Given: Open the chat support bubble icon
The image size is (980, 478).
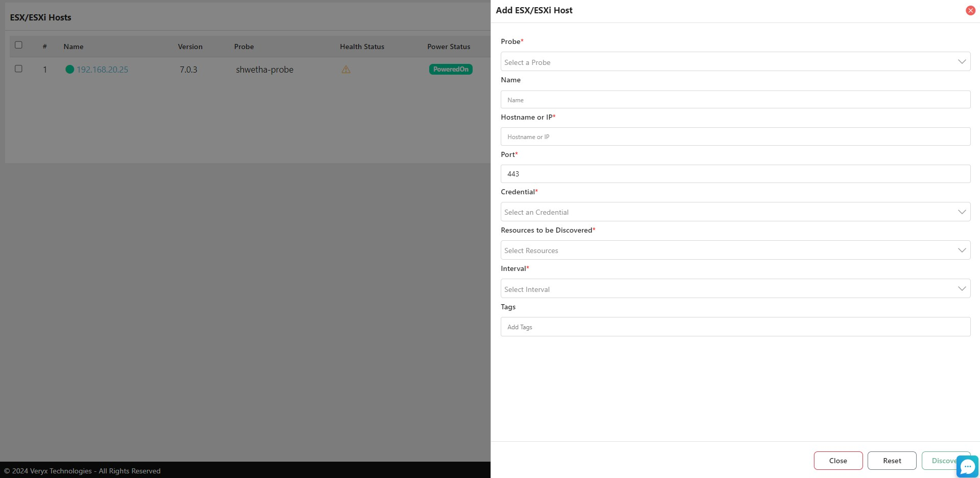Looking at the screenshot, I should [967, 466].
